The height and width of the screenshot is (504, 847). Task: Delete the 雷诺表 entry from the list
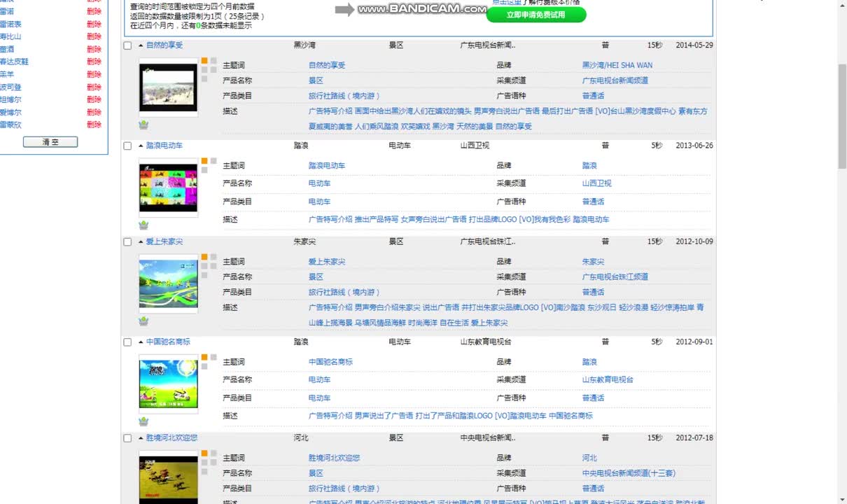click(x=94, y=24)
